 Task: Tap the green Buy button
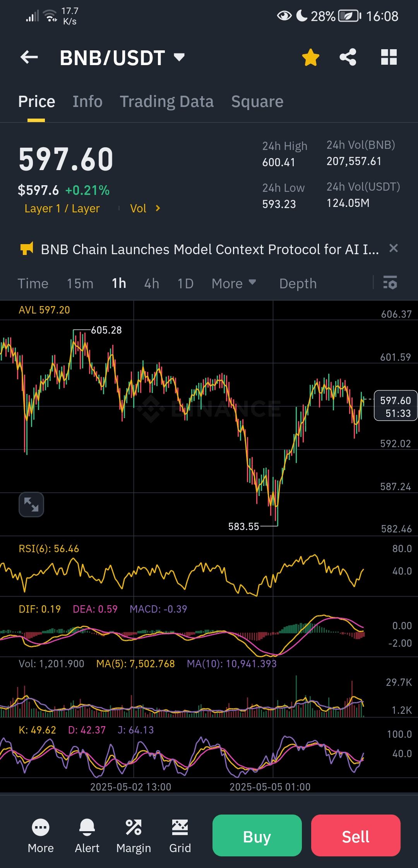click(257, 835)
